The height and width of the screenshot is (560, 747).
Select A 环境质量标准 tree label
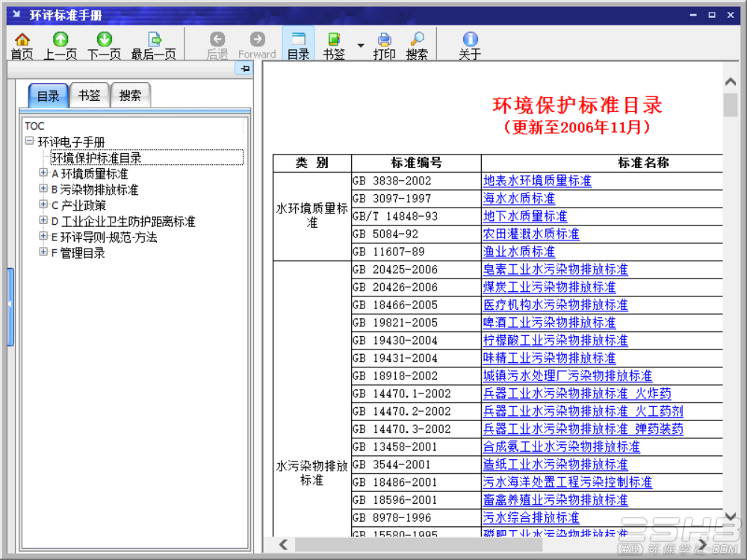point(90,174)
